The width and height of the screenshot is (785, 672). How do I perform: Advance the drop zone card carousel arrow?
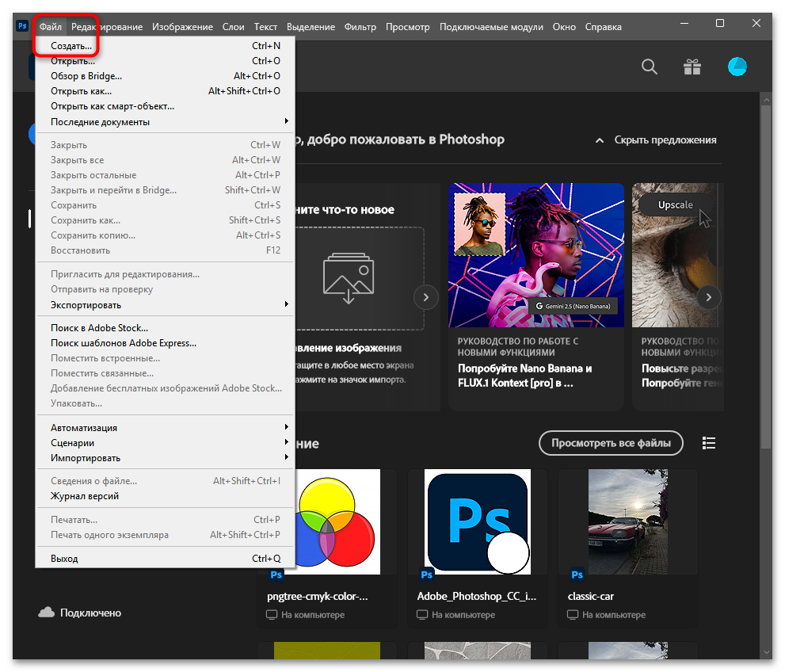(426, 297)
